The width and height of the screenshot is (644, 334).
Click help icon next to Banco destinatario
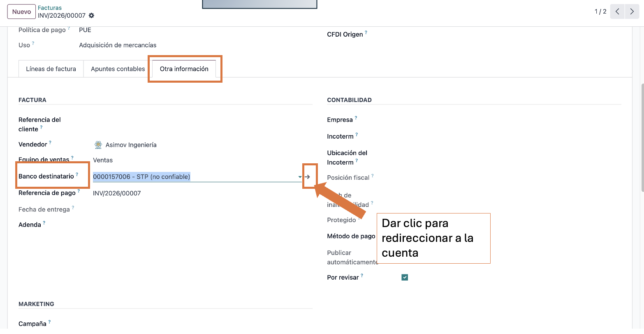[77, 174]
